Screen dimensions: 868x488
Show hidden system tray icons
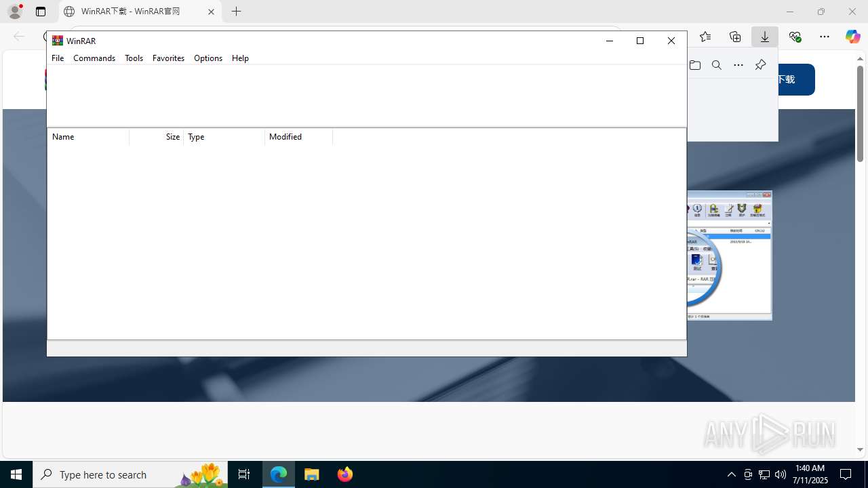731,474
